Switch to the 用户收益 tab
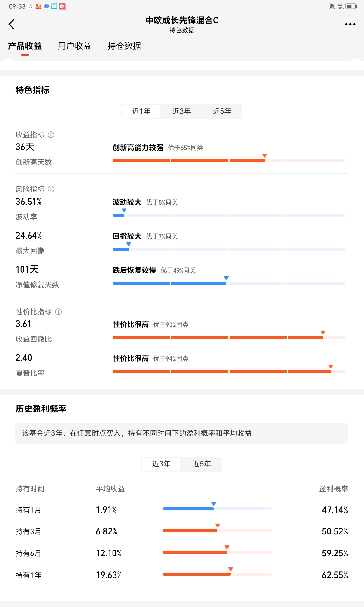This screenshot has height=607, width=364. point(75,46)
